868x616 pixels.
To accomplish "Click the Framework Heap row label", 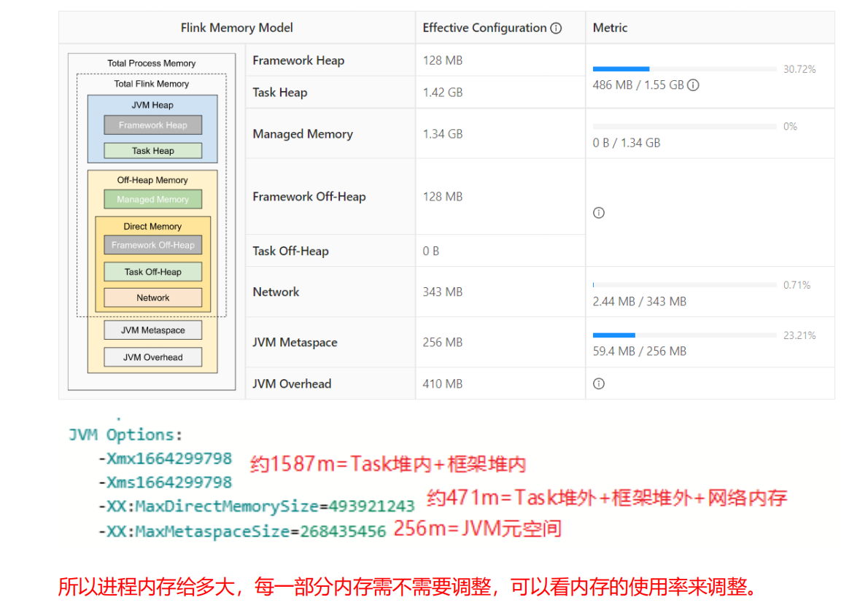I will (298, 61).
